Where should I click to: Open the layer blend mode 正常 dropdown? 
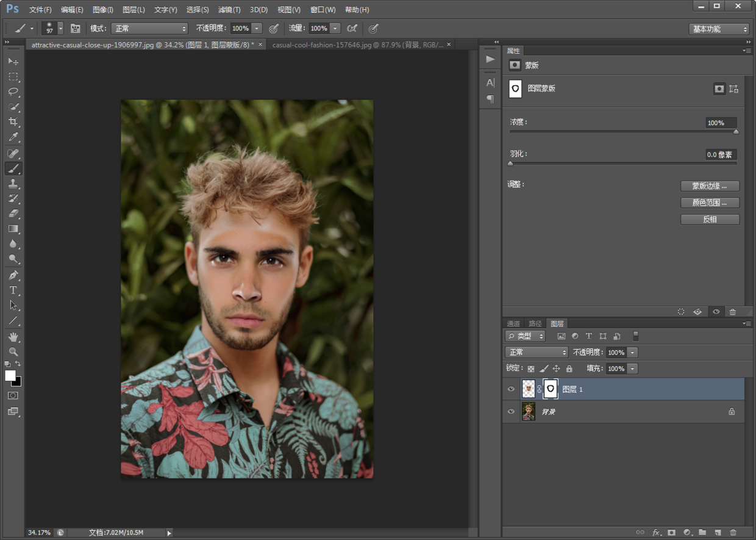coord(537,353)
